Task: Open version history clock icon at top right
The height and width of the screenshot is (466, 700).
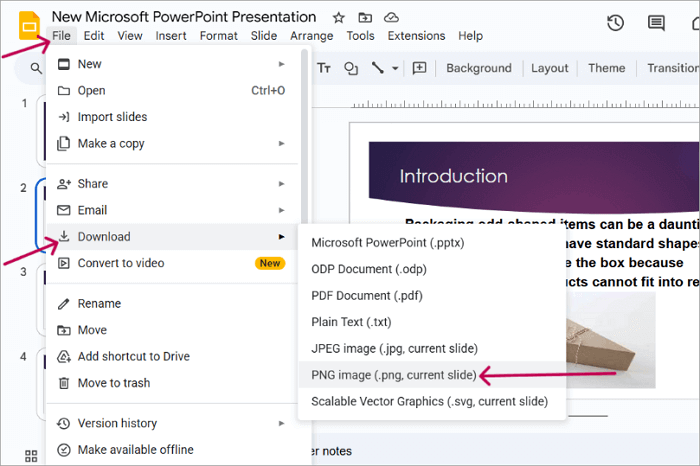Action: click(616, 23)
